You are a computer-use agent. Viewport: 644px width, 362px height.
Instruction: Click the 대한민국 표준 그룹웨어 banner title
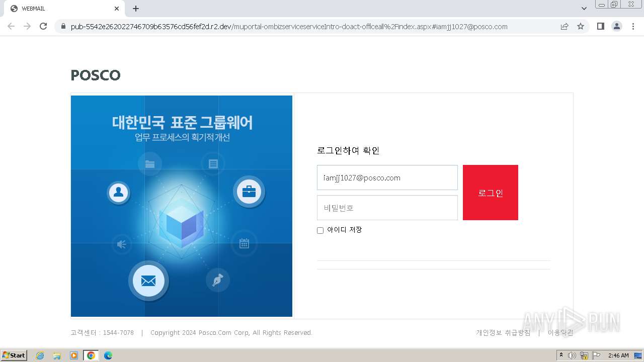pyautogui.click(x=182, y=122)
